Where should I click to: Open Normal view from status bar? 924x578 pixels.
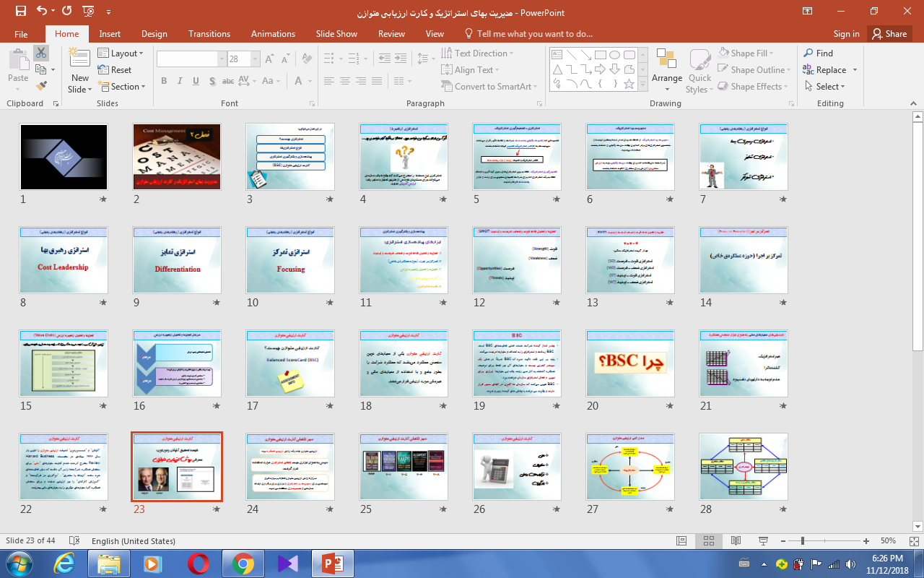(x=681, y=540)
